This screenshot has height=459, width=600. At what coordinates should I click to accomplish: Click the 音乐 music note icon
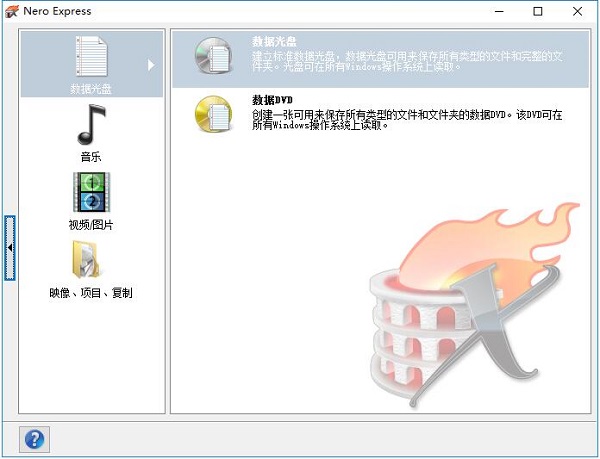click(91, 125)
